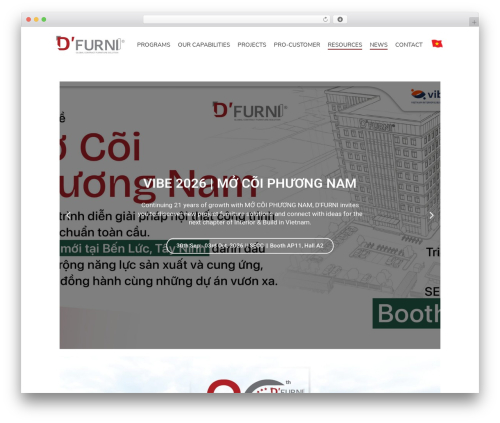Click the D'FURNI logo in the header
Image resolution: width=500 pixels, height=423 pixels.
click(90, 45)
